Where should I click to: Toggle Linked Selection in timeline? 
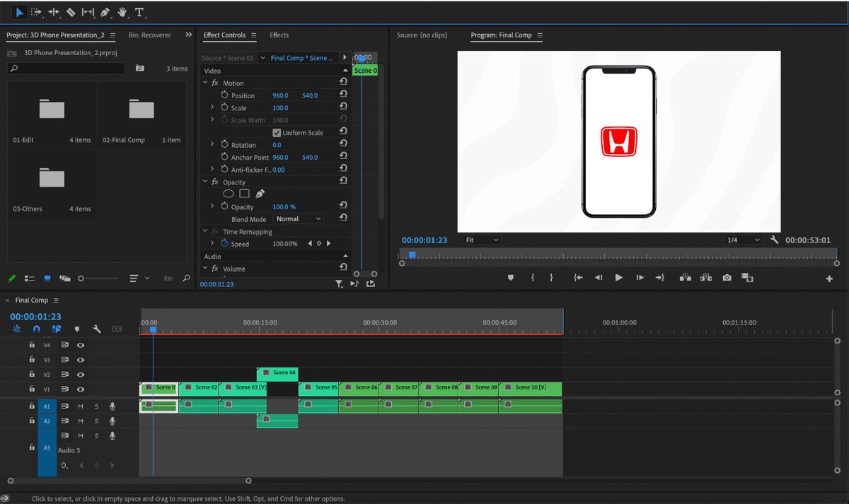coord(57,329)
